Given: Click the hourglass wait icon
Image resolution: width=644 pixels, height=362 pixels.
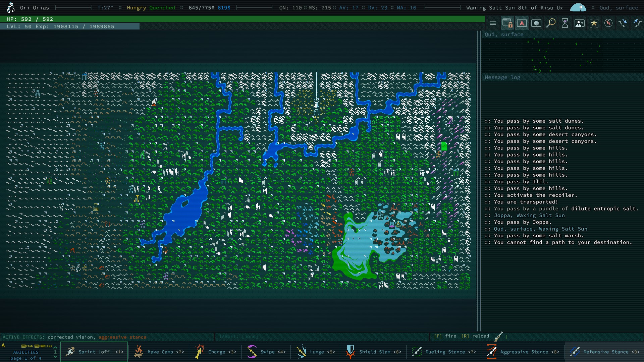Looking at the screenshot, I should (x=565, y=23).
